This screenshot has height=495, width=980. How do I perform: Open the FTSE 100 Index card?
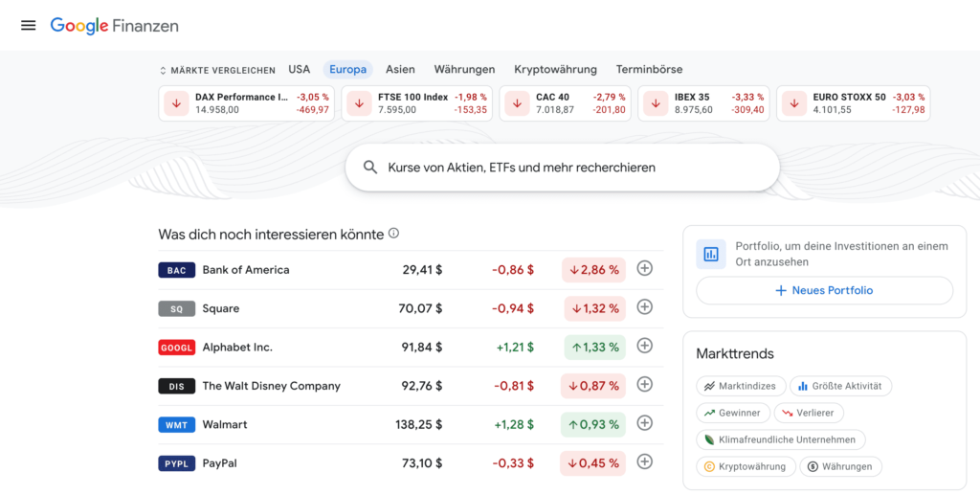point(416,103)
